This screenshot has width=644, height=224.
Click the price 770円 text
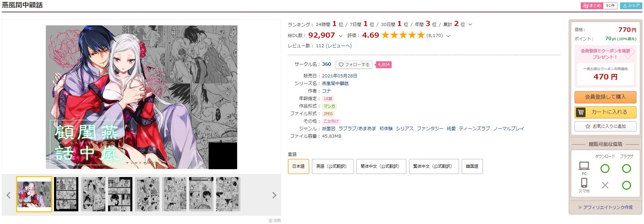tap(627, 30)
